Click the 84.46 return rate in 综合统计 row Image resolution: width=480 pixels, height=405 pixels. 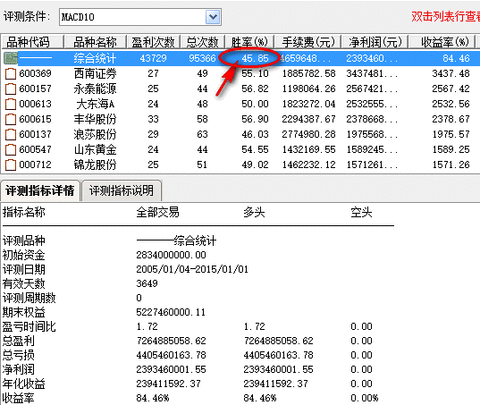pyautogui.click(x=456, y=58)
